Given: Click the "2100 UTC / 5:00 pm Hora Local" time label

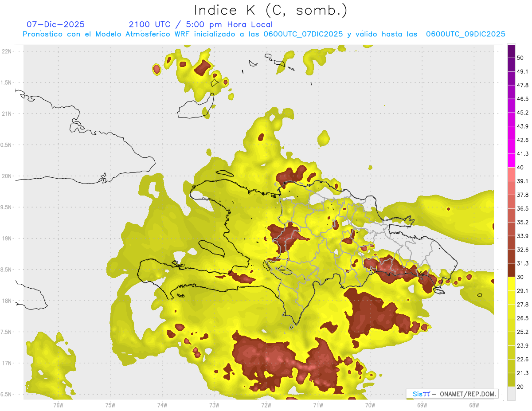Looking at the screenshot, I should [x=201, y=24].
